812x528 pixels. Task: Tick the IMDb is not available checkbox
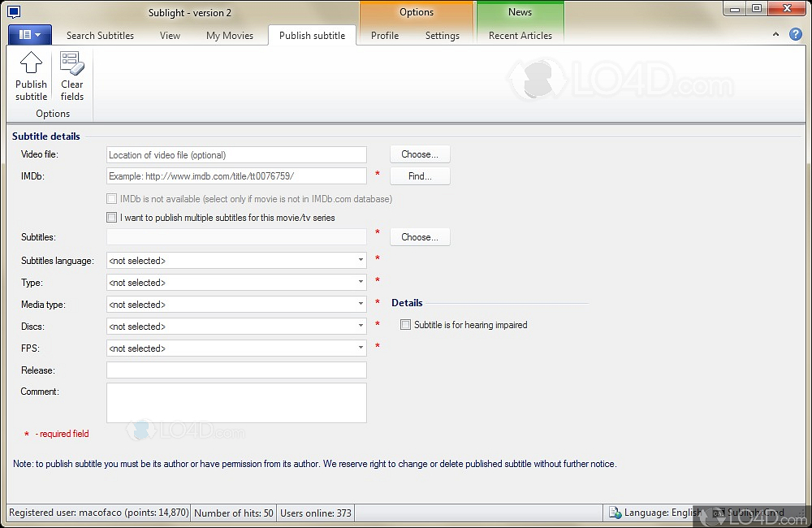[112, 199]
